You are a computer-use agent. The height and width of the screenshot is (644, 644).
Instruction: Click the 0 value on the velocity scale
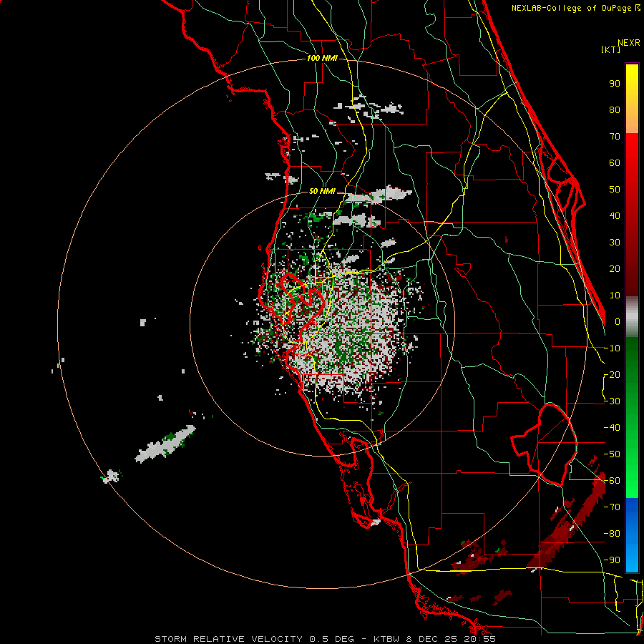(618, 321)
